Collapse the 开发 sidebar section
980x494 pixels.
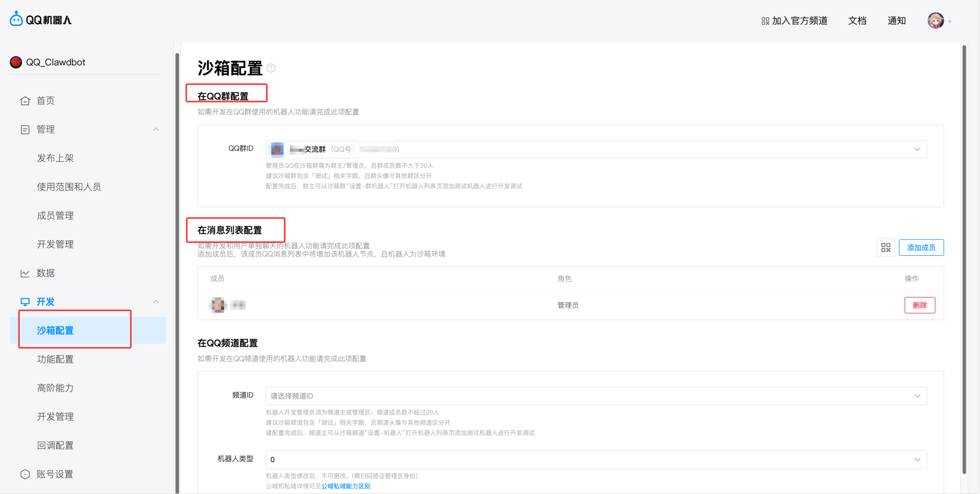(156, 302)
